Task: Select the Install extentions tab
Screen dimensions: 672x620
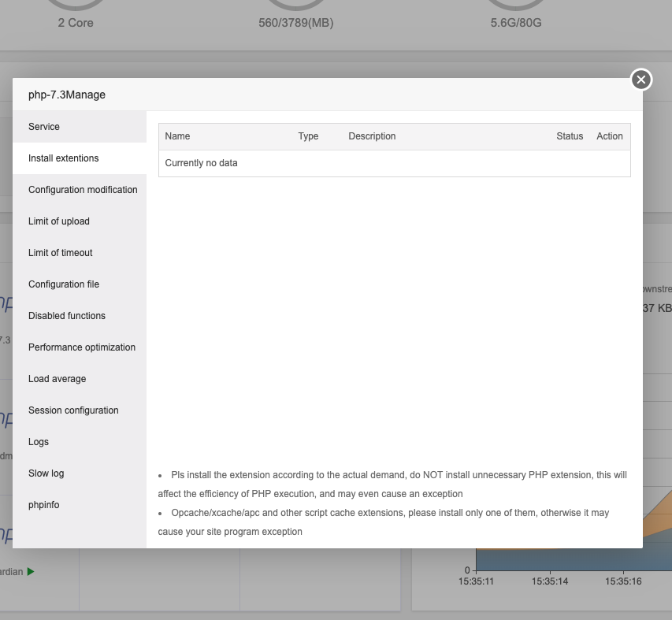Action: [64, 158]
